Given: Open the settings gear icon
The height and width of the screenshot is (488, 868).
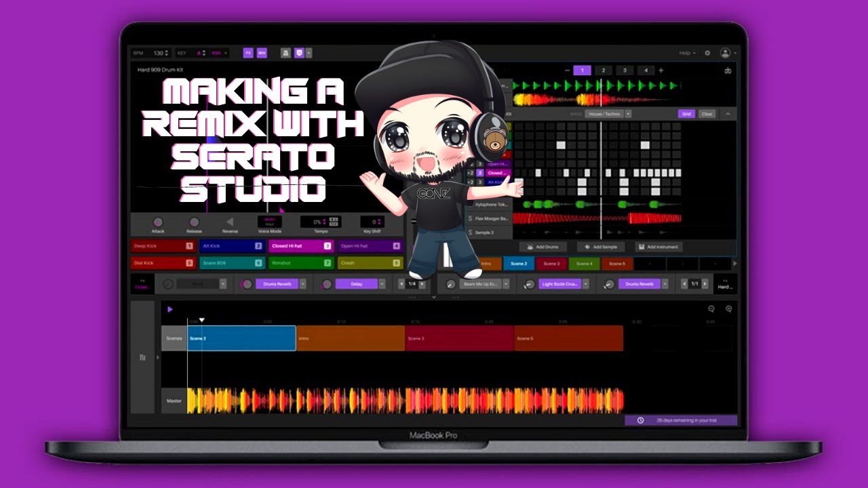Looking at the screenshot, I should pos(707,53).
